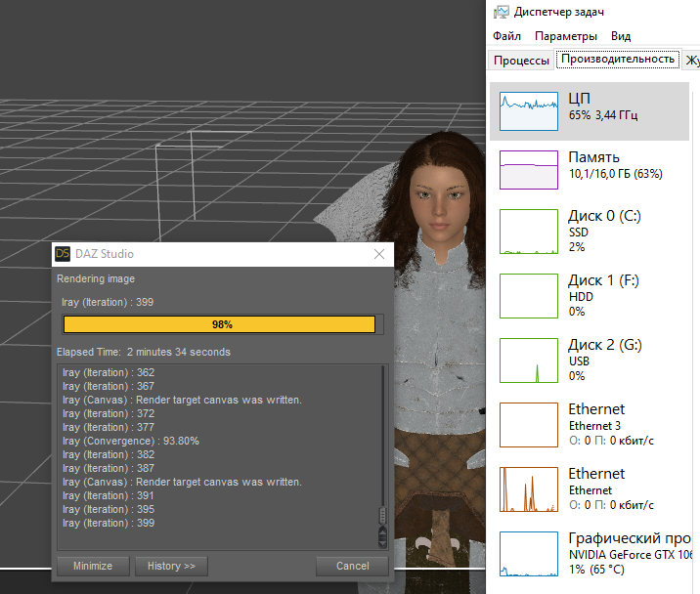
Task: Cancel the Iray render
Action: 352,566
